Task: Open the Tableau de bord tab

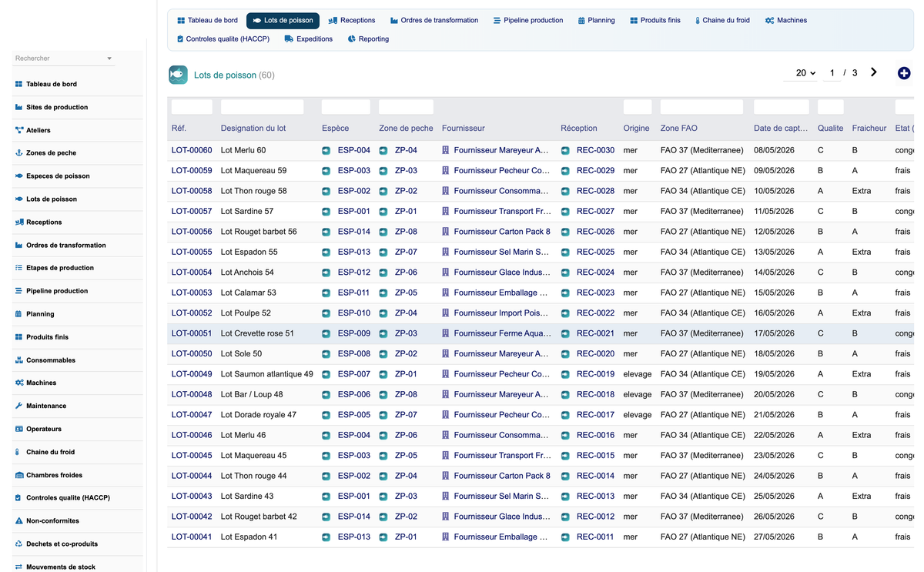Action: pyautogui.click(x=207, y=21)
